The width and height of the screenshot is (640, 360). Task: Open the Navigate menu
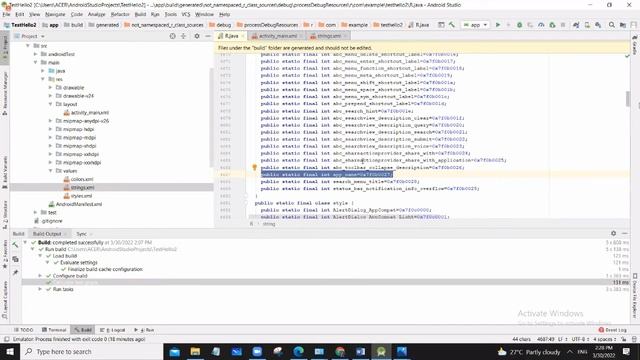[x=55, y=14]
